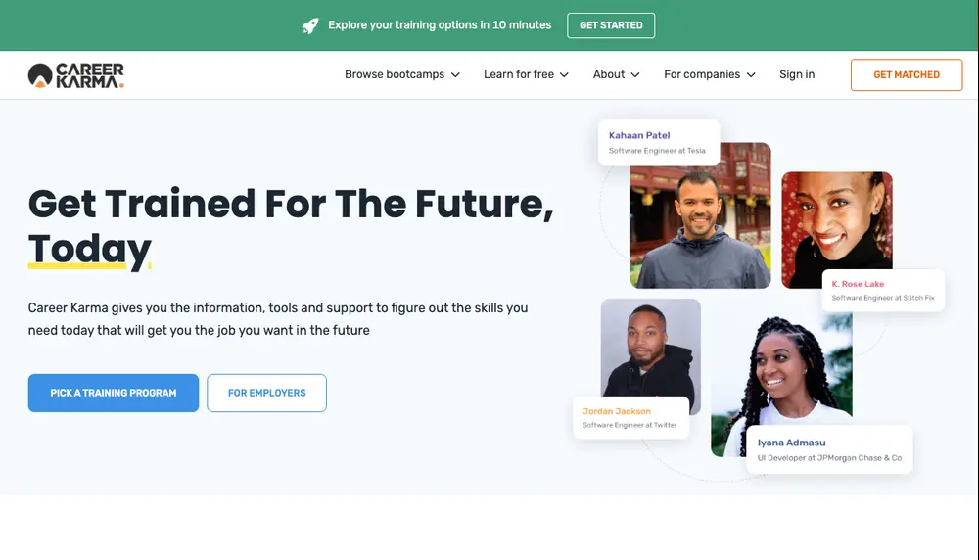Open the Learn for free menu
Viewport: 979px width, 560px height.
click(x=519, y=74)
